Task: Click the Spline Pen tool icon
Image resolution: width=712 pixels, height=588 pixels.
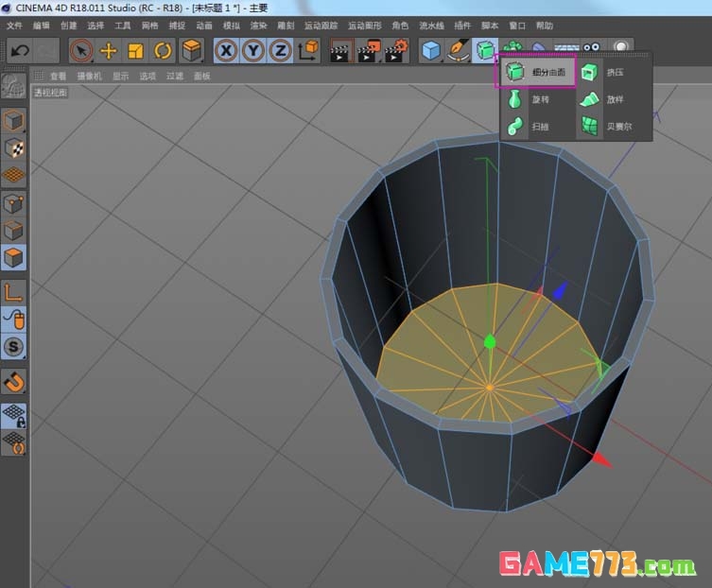Action: point(458,50)
